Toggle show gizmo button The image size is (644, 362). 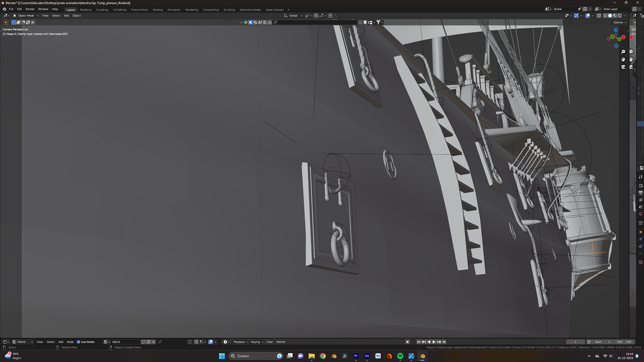[576, 16]
